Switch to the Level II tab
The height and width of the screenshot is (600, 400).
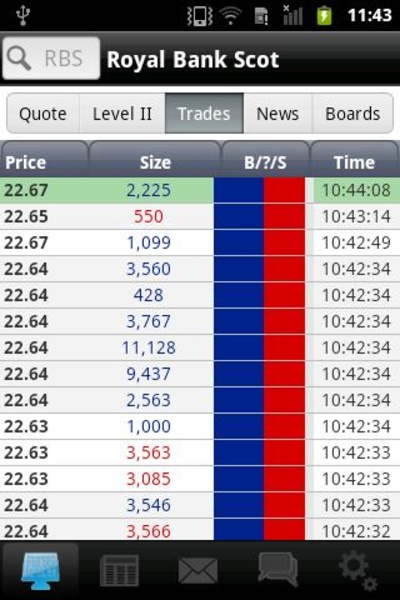(x=122, y=114)
